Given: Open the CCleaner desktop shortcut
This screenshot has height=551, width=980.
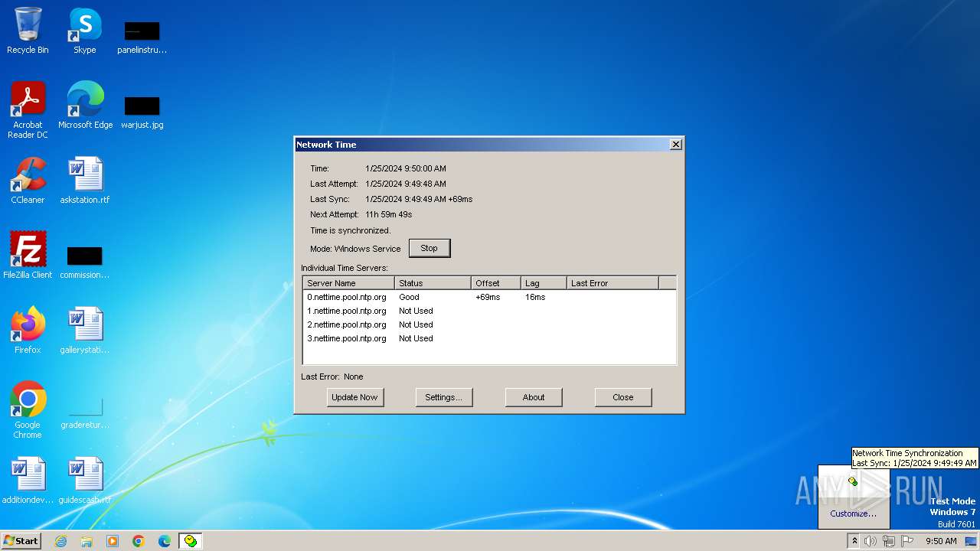Looking at the screenshot, I should point(28,181).
